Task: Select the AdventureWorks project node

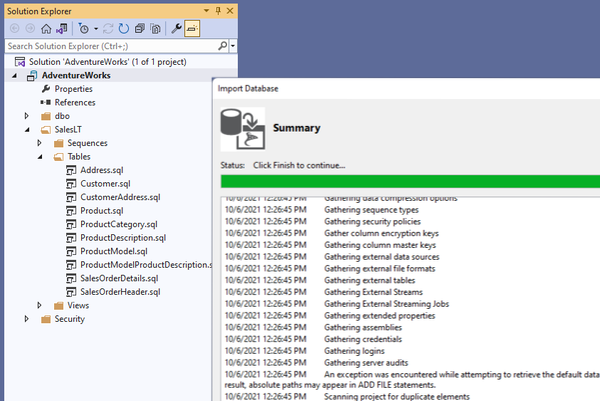Action: coord(76,75)
